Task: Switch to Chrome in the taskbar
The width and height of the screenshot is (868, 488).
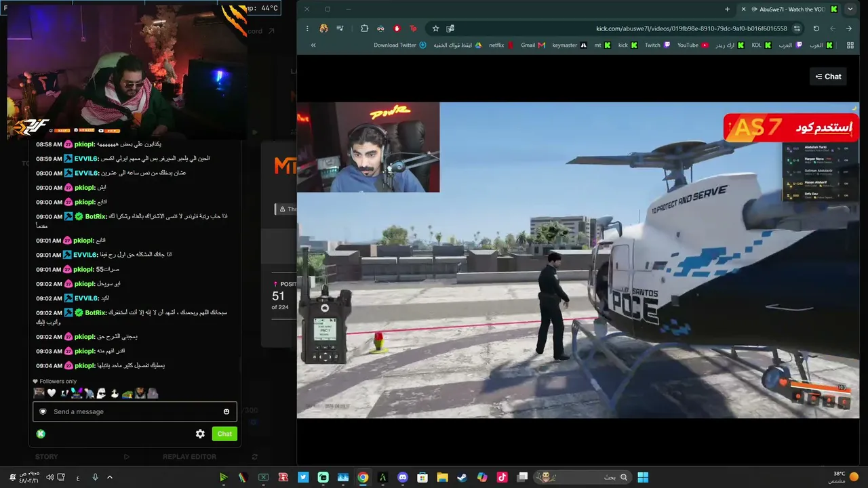Action: click(x=363, y=477)
